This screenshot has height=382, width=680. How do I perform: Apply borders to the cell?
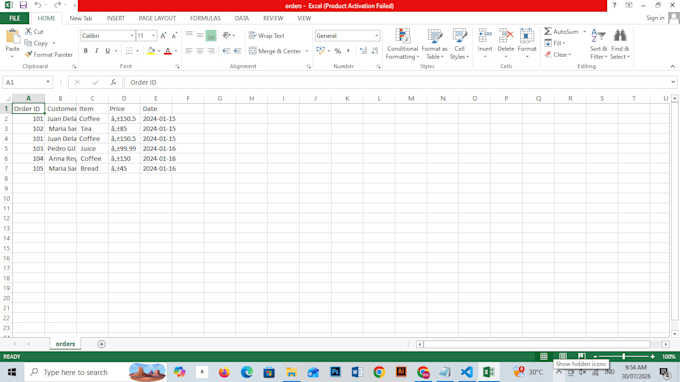[x=129, y=51]
